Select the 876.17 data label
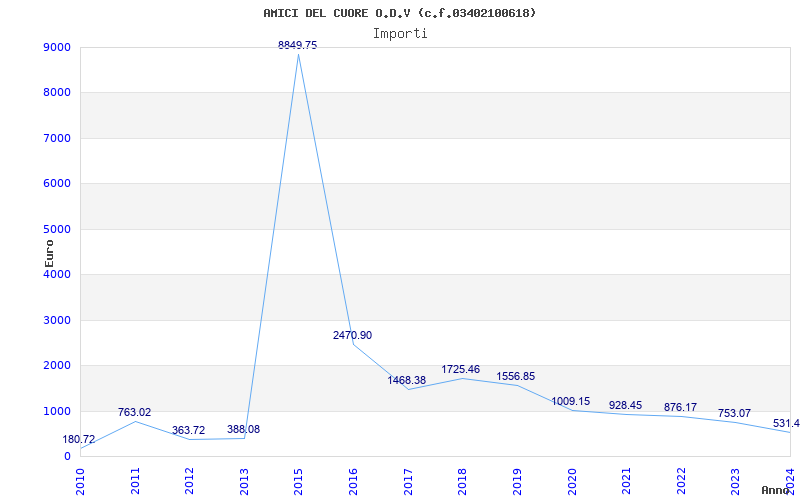 pos(680,408)
